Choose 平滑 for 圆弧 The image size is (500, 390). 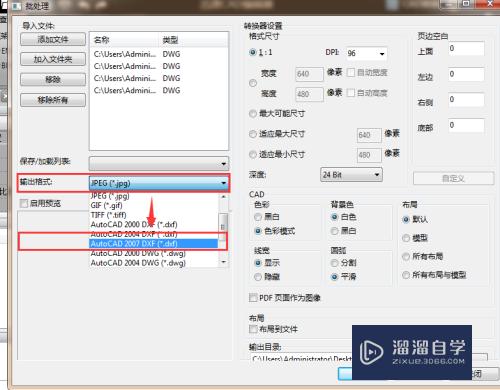coord(335,277)
